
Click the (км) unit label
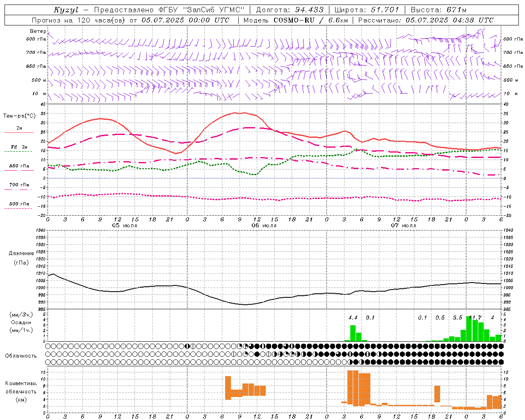pos(21,399)
